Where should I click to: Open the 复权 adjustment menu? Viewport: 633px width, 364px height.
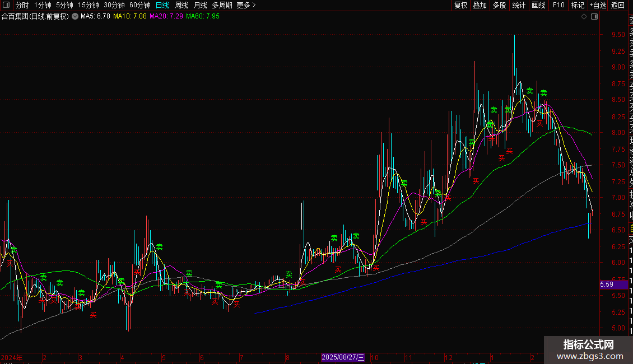(460, 5)
